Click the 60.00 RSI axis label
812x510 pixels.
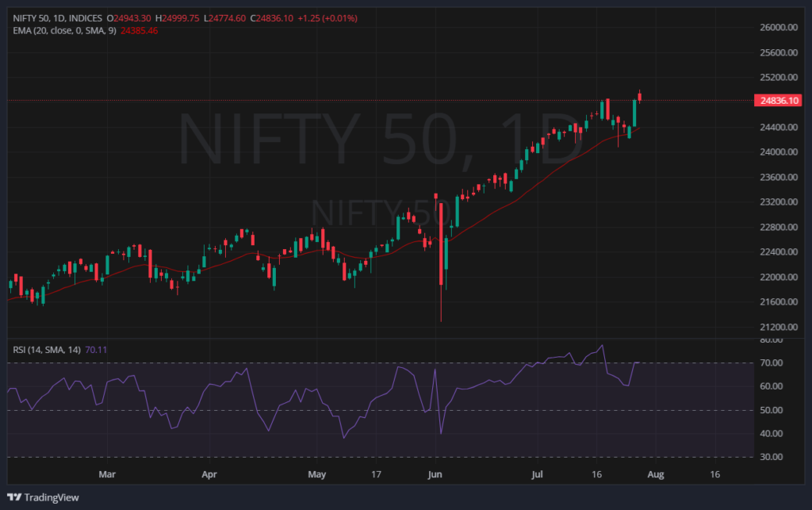click(x=771, y=386)
